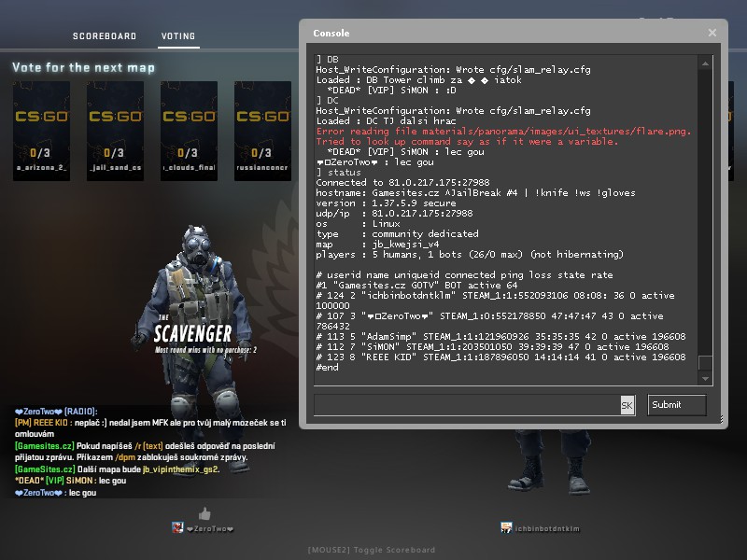747x560 pixels.
Task: Click ichbinbotdntklm's player avatar icon
Action: (x=506, y=528)
